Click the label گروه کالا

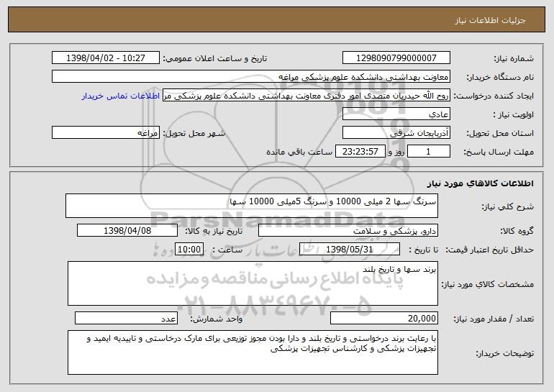click(517, 231)
